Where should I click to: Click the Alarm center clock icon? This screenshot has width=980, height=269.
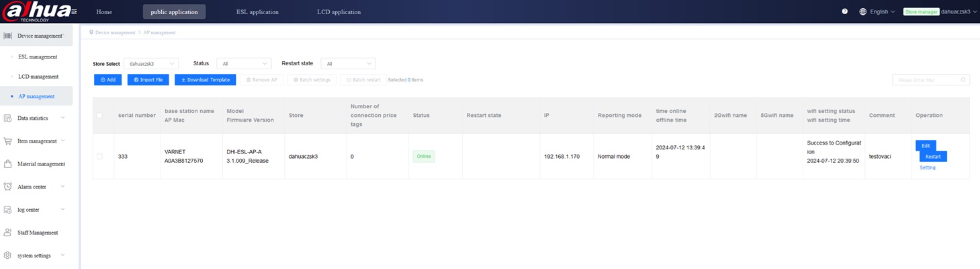click(7, 187)
